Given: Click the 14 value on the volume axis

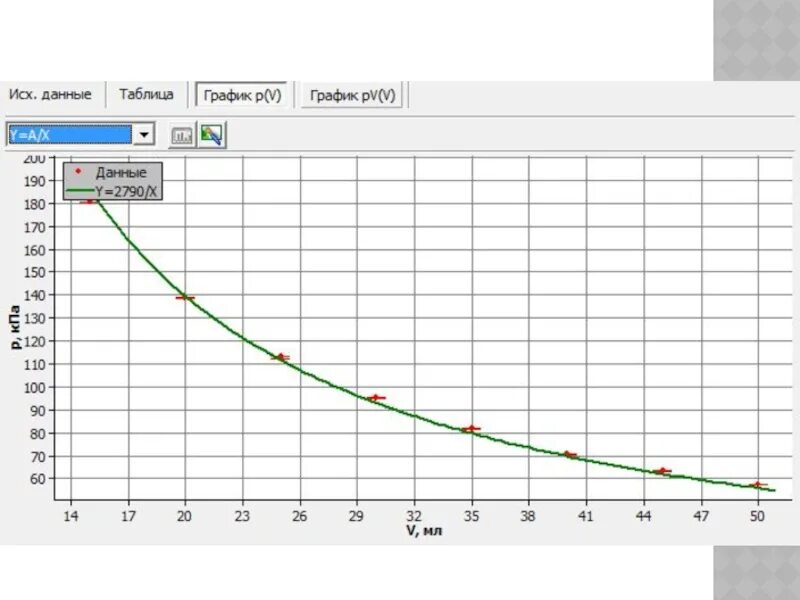Looking at the screenshot, I should [70, 516].
